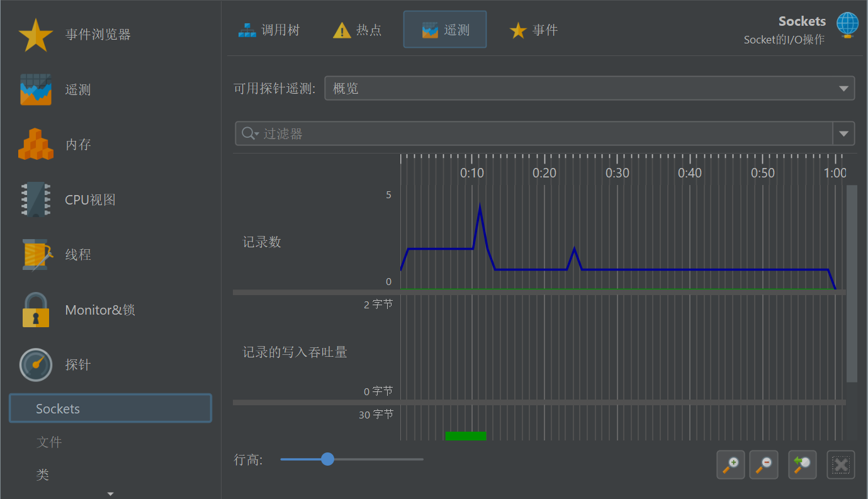Image resolution: width=868 pixels, height=499 pixels.
Task: Open the 线程 thread spool icon
Action: pos(36,255)
